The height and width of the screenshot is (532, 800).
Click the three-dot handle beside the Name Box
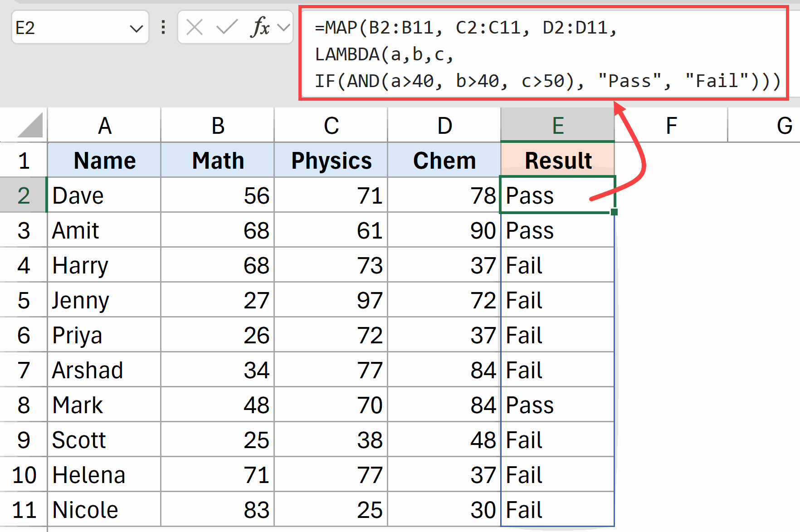(162, 27)
